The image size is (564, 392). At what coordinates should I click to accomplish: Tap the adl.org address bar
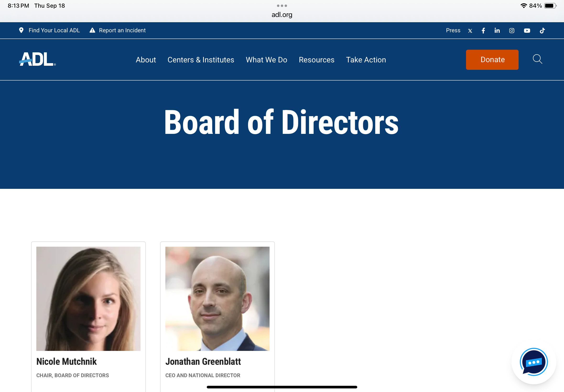point(282,15)
